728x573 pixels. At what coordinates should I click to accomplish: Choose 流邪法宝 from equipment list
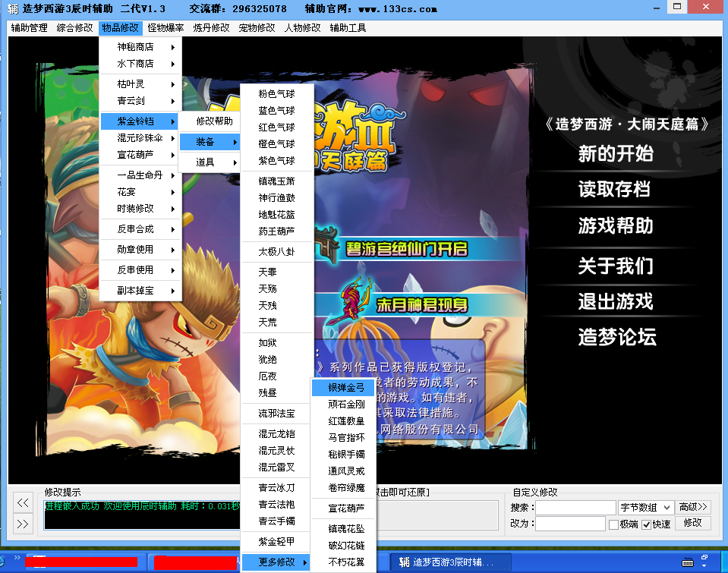277,414
